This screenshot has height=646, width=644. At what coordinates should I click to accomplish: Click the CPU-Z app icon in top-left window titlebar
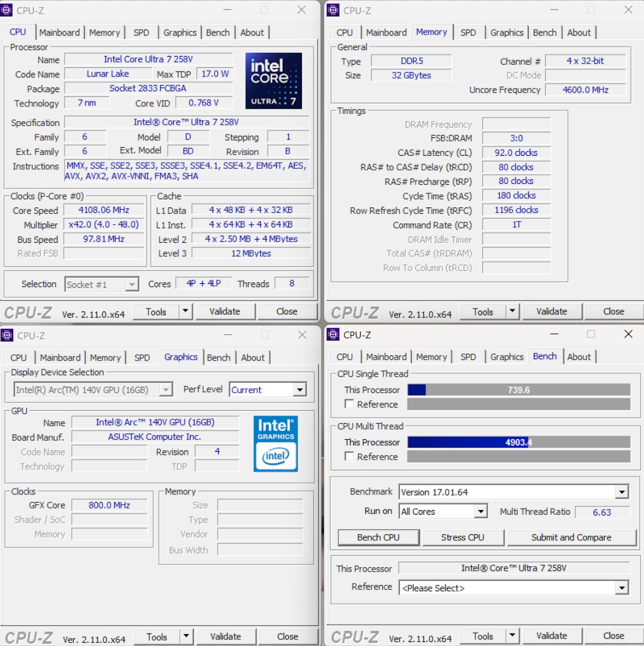(6, 10)
